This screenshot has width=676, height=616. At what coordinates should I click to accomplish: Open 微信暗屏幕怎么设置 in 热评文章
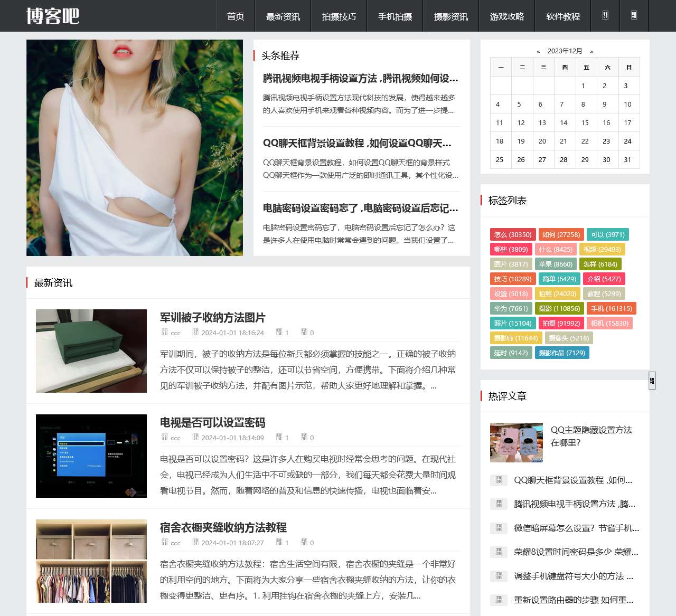tap(577, 528)
